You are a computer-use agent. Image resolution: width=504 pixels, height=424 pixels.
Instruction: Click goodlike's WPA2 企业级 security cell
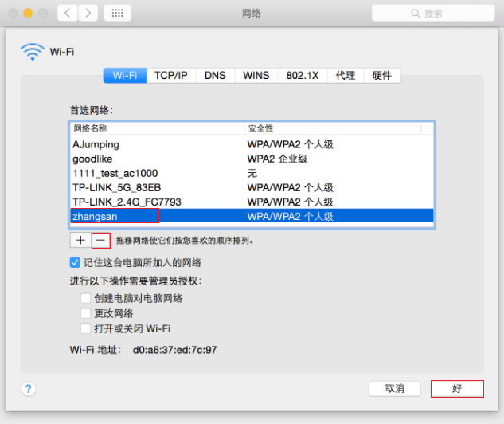coord(277,159)
